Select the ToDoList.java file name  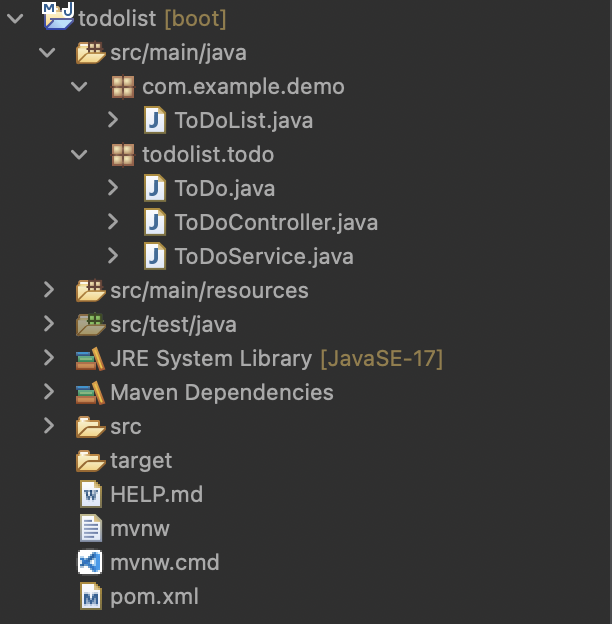point(244,121)
